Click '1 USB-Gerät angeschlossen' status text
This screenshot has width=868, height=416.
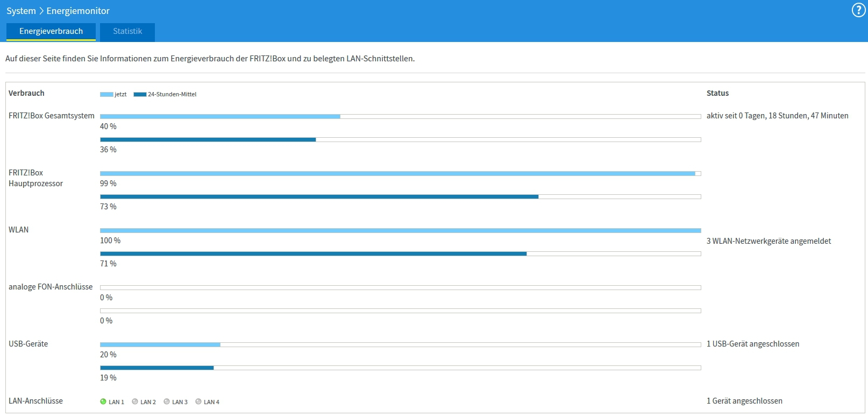point(752,344)
